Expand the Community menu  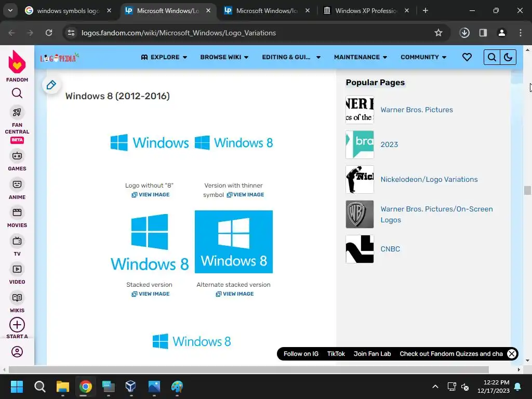pyautogui.click(x=423, y=57)
